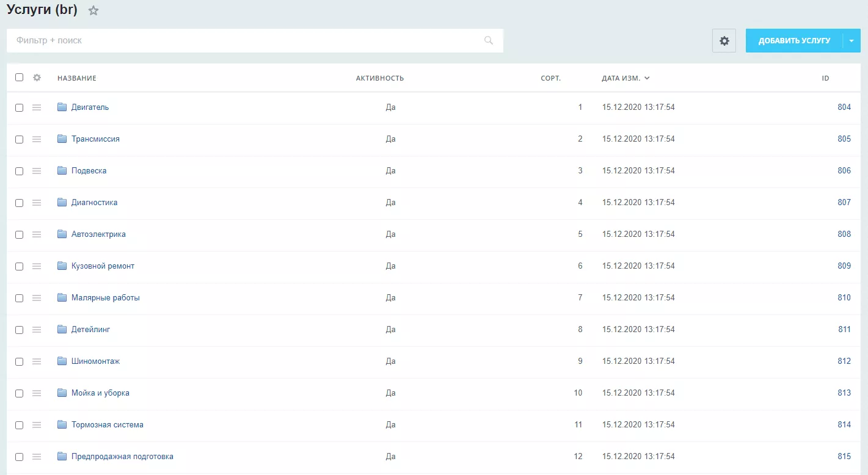Open the Мойка и уборка section
This screenshot has height=475, width=868.
coord(100,393)
